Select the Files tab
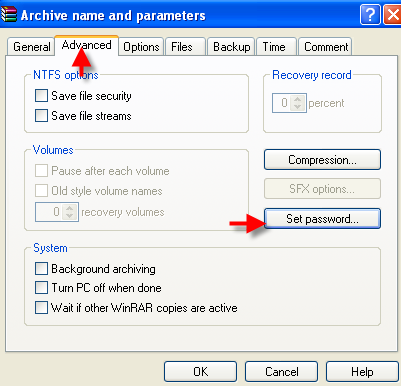This screenshot has height=386, width=401. pos(182,47)
